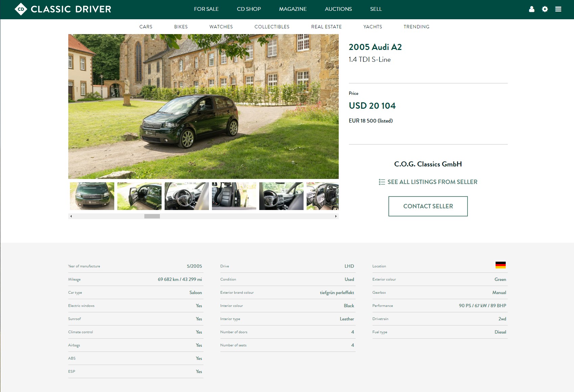Click the Airbags row Yes value
Image resolution: width=574 pixels, height=392 pixels.
pyautogui.click(x=199, y=345)
